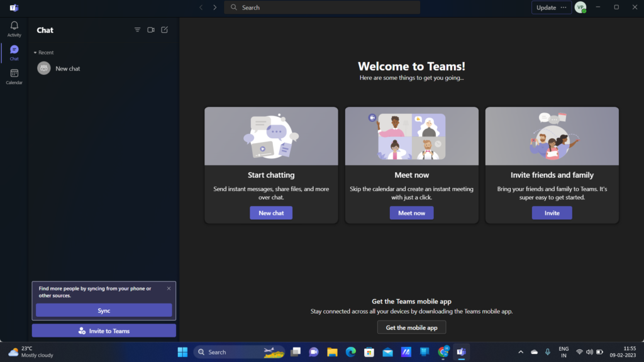Open the purple Chat app on taskbar
Screen dimensions: 644x362
[314, 352]
